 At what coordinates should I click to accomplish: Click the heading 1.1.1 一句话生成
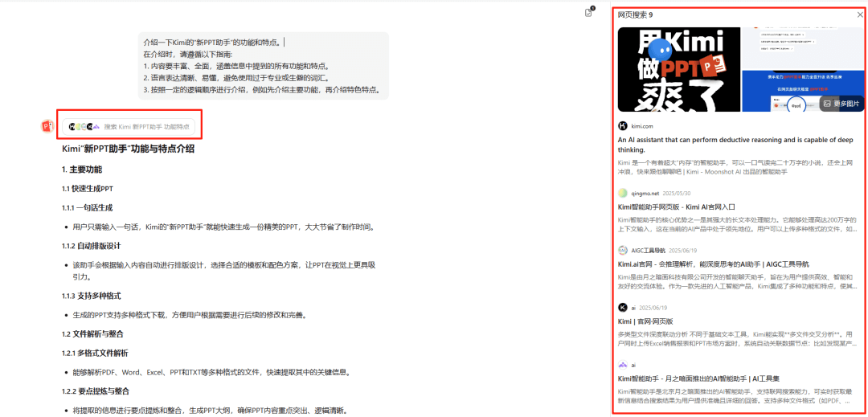click(x=88, y=207)
